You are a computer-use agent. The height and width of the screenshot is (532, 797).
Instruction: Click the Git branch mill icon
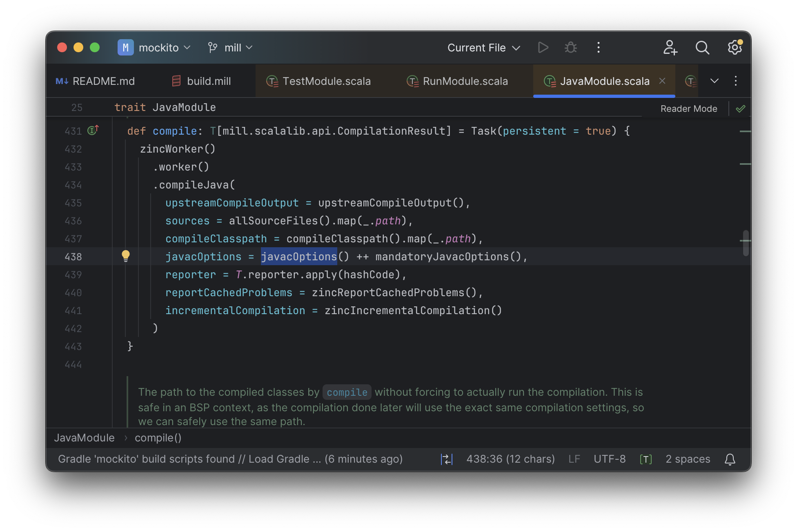coord(212,47)
